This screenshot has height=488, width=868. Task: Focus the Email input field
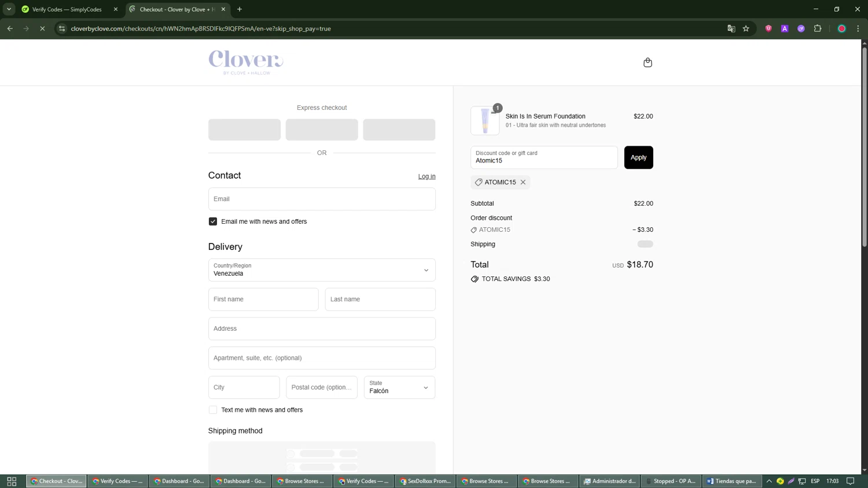(x=322, y=199)
